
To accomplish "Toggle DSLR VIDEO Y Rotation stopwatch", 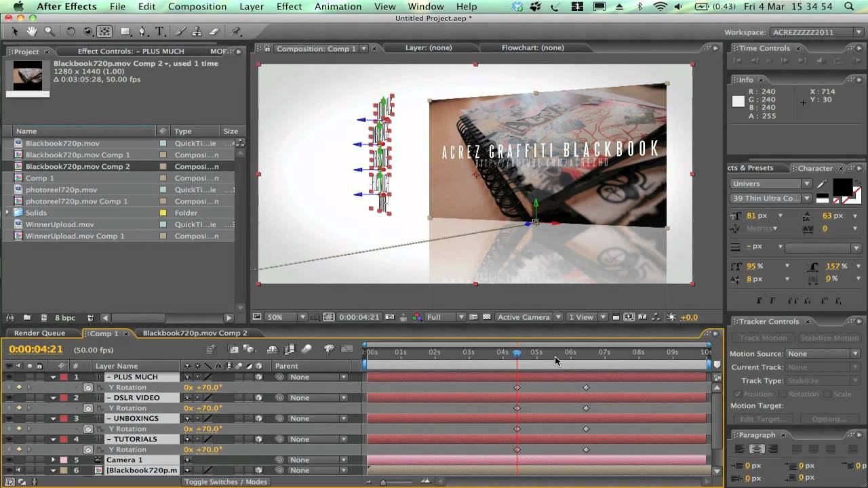I will (88, 408).
